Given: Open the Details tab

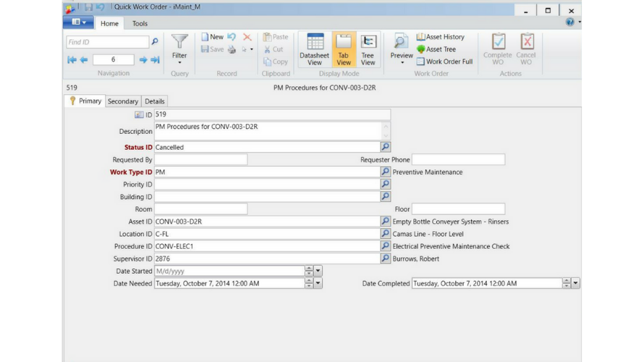Looking at the screenshot, I should pos(155,101).
